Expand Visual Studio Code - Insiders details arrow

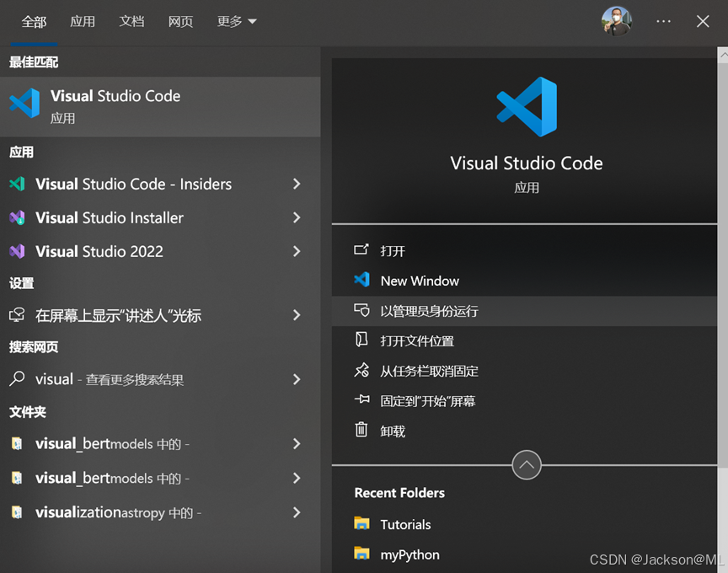coord(297,184)
